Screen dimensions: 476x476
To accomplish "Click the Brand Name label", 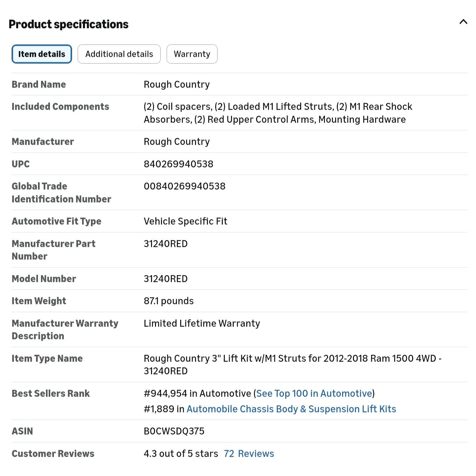I will click(39, 84).
